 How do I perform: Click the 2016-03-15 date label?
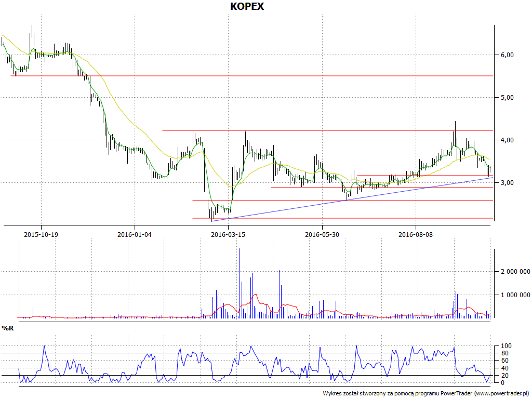228,234
